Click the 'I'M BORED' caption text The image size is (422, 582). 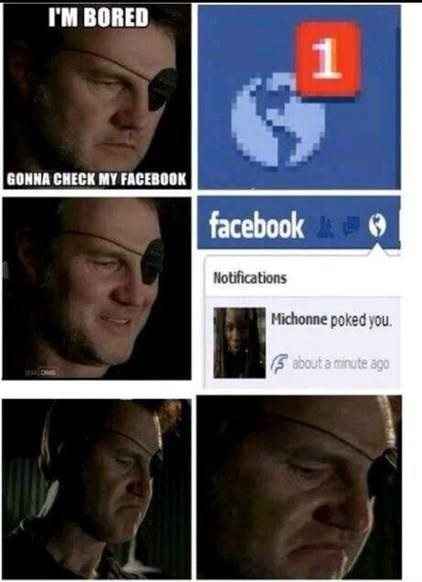tap(98, 18)
